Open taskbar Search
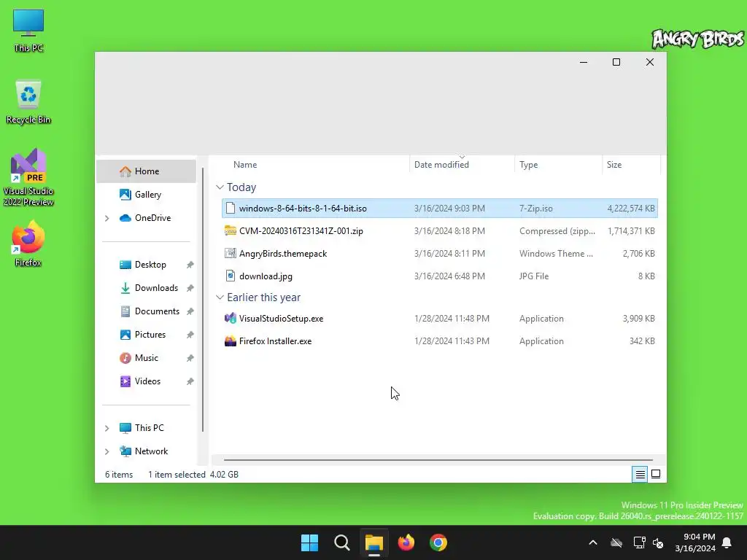747x560 pixels. tap(341, 542)
